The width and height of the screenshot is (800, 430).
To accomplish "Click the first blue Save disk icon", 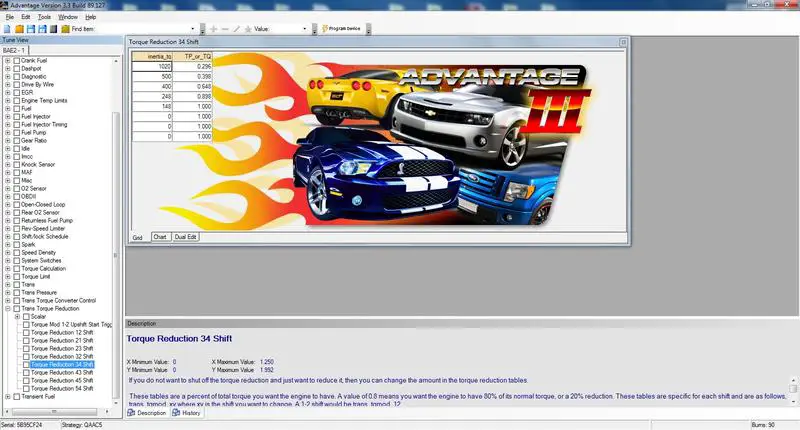I will (x=31, y=29).
